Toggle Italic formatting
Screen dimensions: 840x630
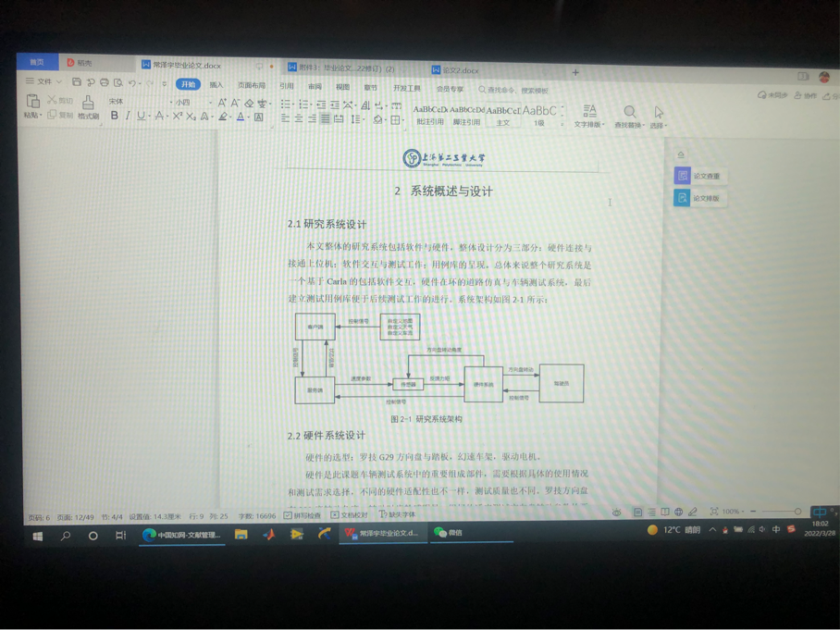point(128,116)
